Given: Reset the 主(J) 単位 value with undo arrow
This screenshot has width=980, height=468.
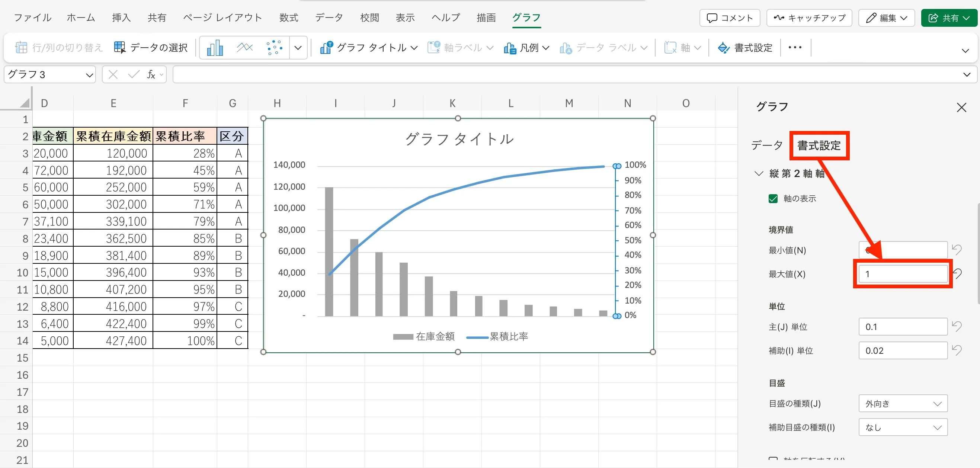Looking at the screenshot, I should point(957,326).
